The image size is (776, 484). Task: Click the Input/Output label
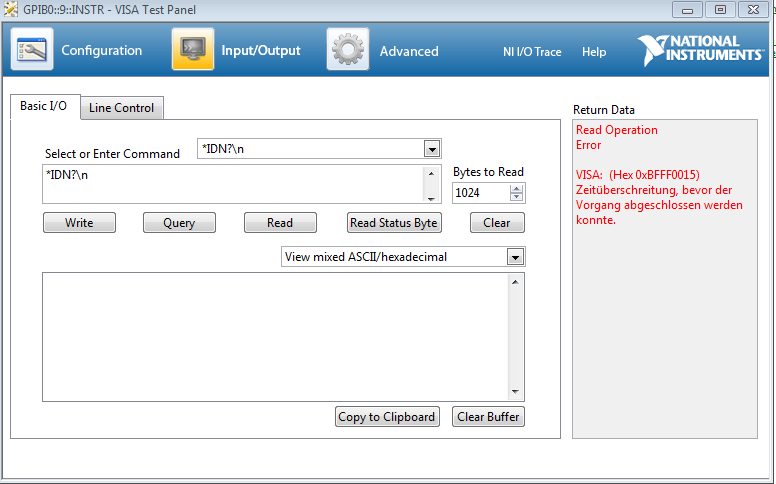click(x=261, y=50)
